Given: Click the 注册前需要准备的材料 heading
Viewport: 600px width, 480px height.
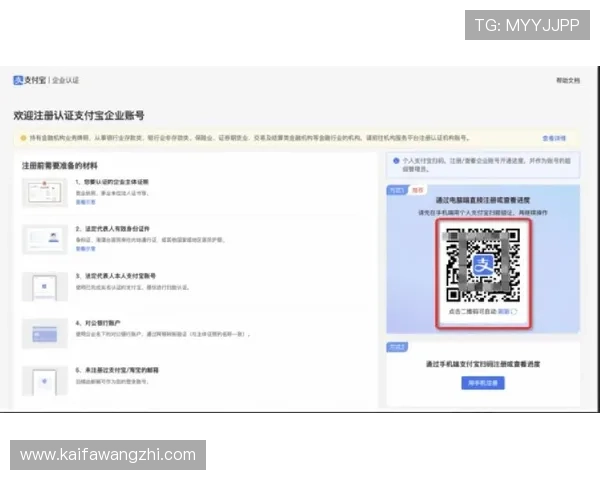Looking at the screenshot, I should (x=60, y=166).
